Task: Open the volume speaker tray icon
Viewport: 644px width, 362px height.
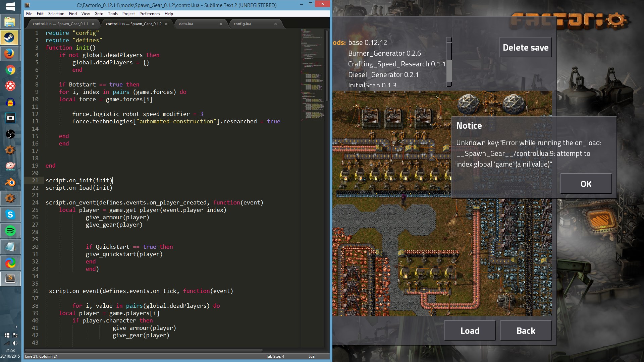Action: pyautogui.click(x=15, y=343)
